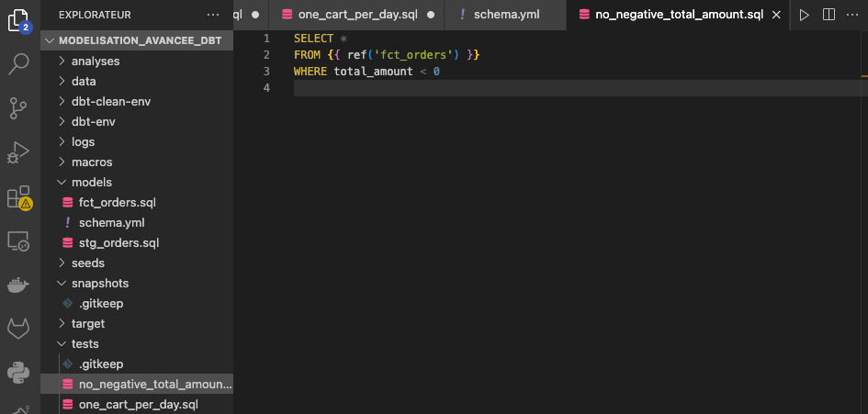This screenshot has width=868, height=414.
Task: Open the Extensions view with warning badge
Action: pos(19,197)
